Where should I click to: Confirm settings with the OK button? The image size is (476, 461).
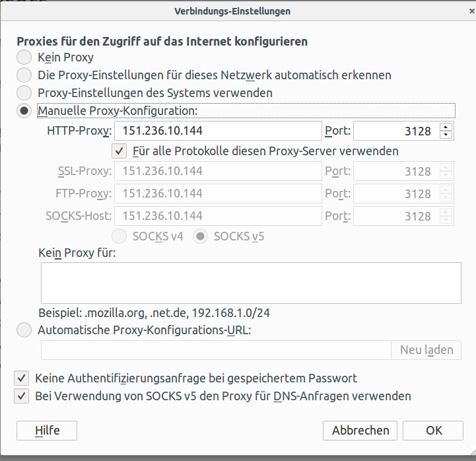433,431
